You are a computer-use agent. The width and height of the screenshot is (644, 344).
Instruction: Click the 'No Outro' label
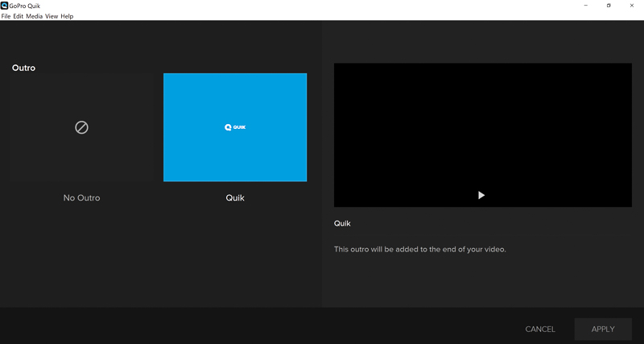click(x=81, y=198)
